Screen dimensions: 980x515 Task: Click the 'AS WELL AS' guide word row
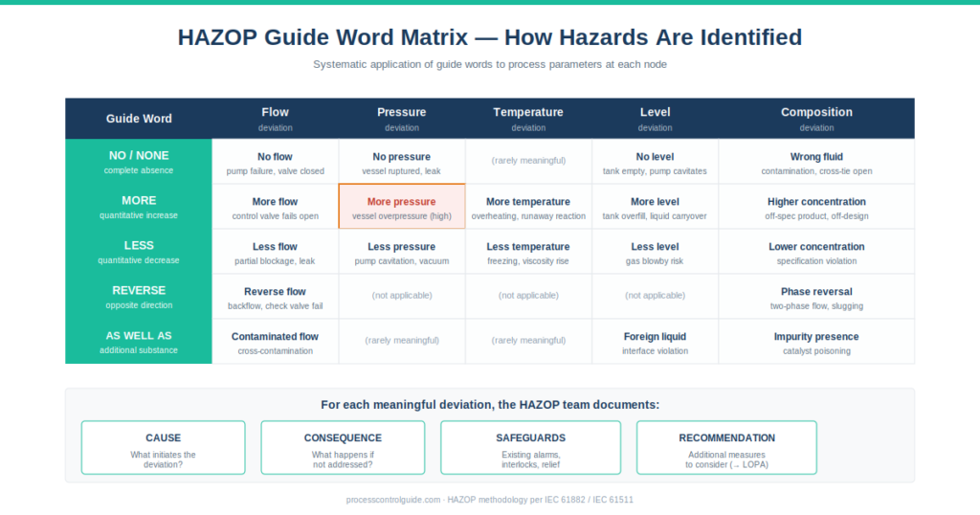point(139,341)
